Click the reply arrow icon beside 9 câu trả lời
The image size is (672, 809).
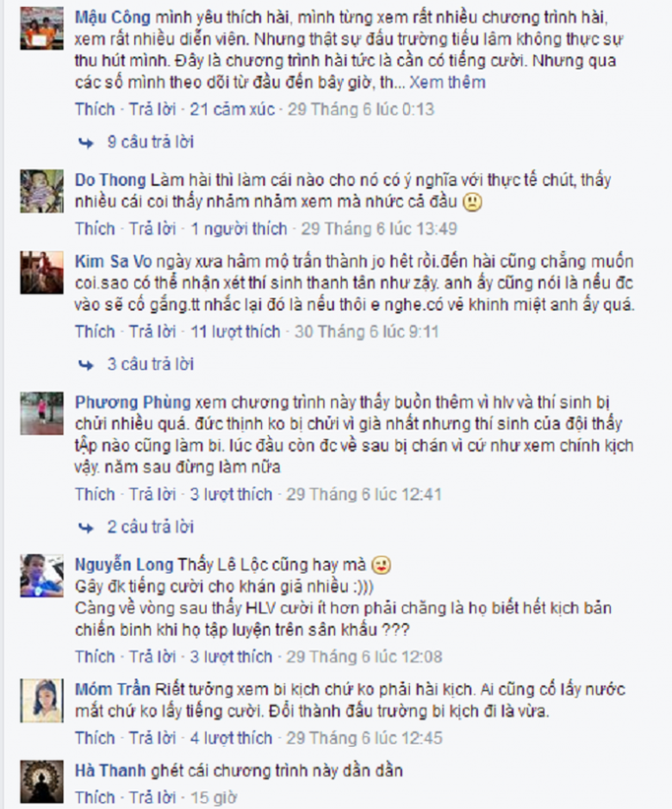pyautogui.click(x=86, y=143)
